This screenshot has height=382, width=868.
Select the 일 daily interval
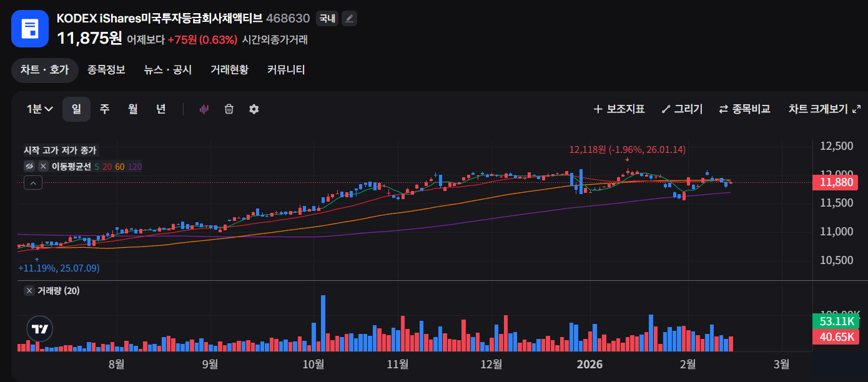click(x=76, y=109)
